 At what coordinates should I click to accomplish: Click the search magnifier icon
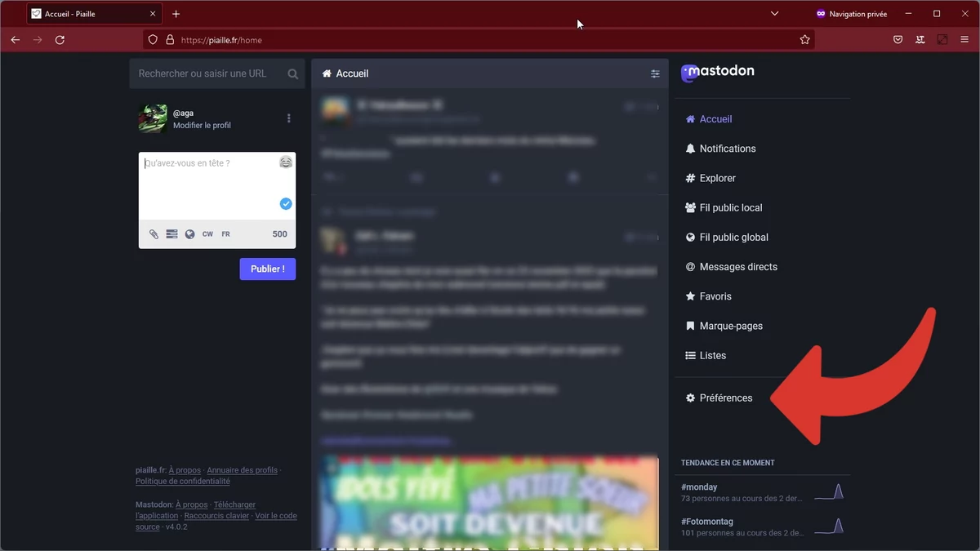(293, 73)
